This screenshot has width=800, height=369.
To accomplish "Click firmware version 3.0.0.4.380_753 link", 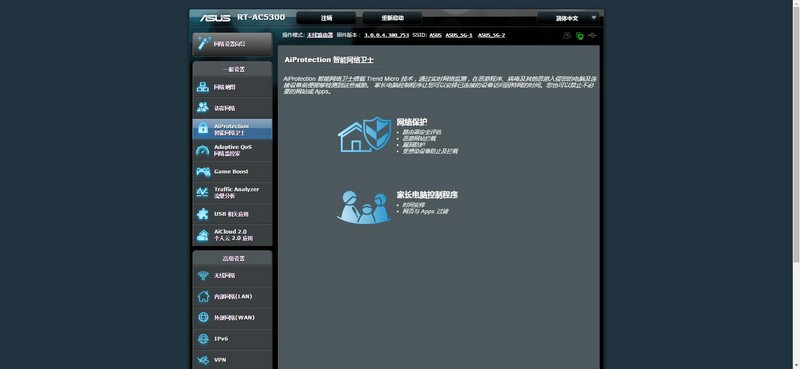I will coord(386,35).
